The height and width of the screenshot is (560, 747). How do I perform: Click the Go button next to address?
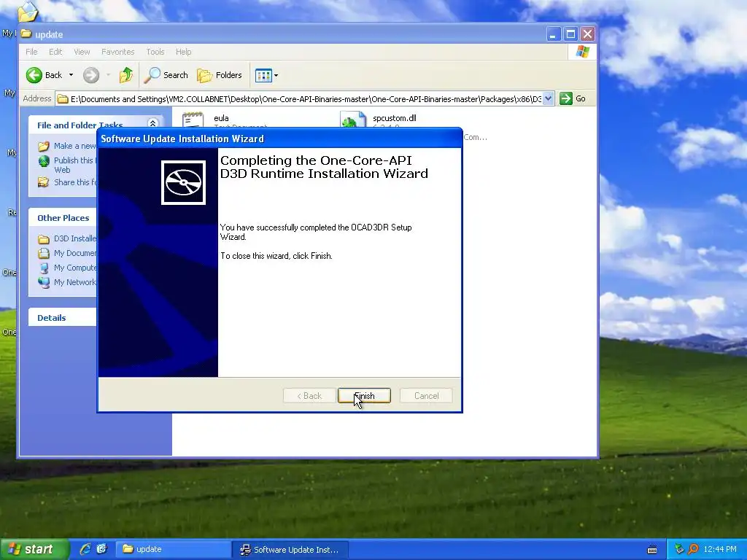pyautogui.click(x=573, y=99)
